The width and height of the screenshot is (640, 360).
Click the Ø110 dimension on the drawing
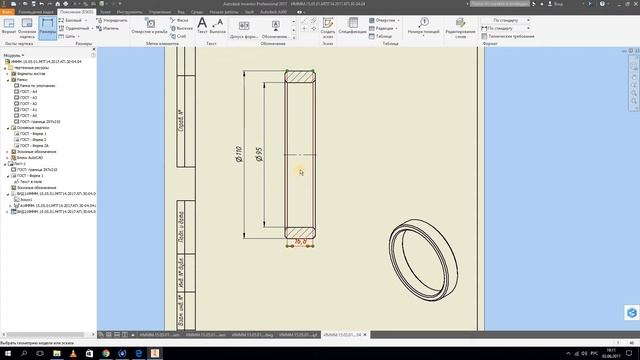click(x=239, y=154)
